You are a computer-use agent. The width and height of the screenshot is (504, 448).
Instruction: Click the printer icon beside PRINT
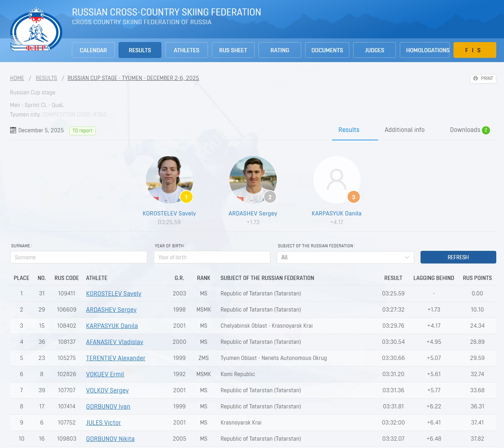click(x=476, y=78)
